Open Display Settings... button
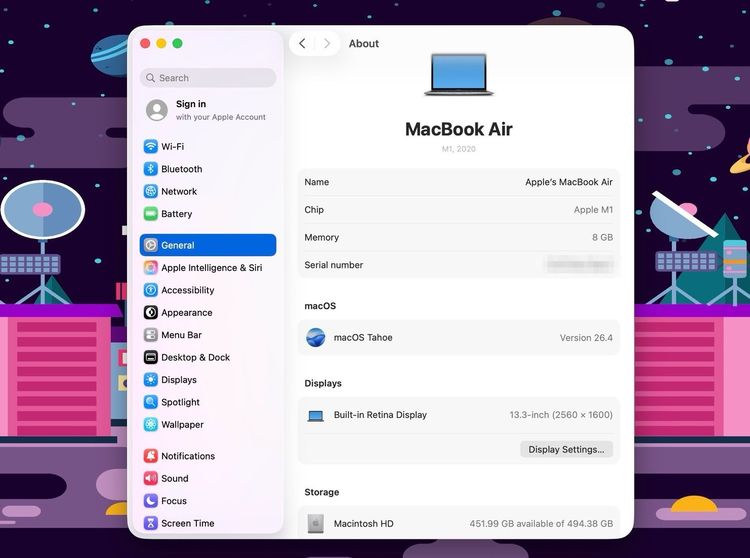Viewport: 750px width, 558px height. [566, 449]
